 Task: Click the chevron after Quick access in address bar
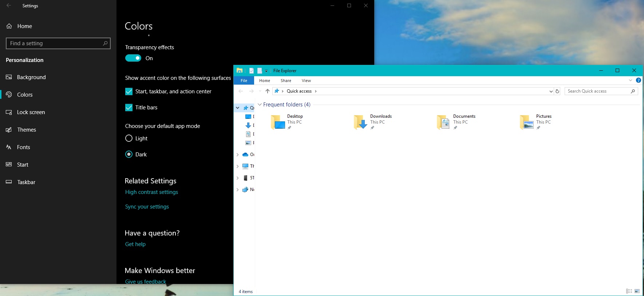(x=316, y=91)
